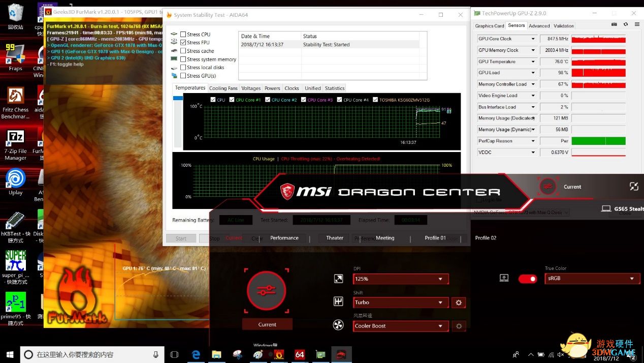Viewport: 644px width, 363px height.
Task: Click the Shift gearbox icon
Action: (338, 302)
